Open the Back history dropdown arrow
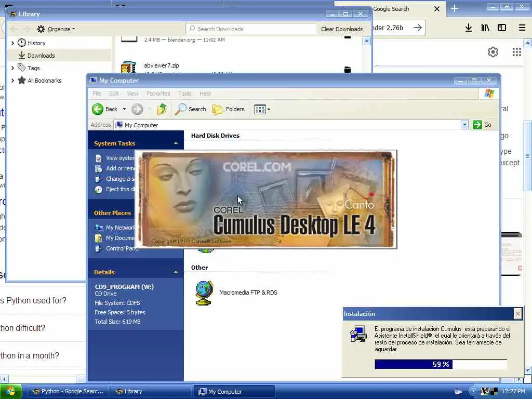This screenshot has width=532, height=399. 125,109
